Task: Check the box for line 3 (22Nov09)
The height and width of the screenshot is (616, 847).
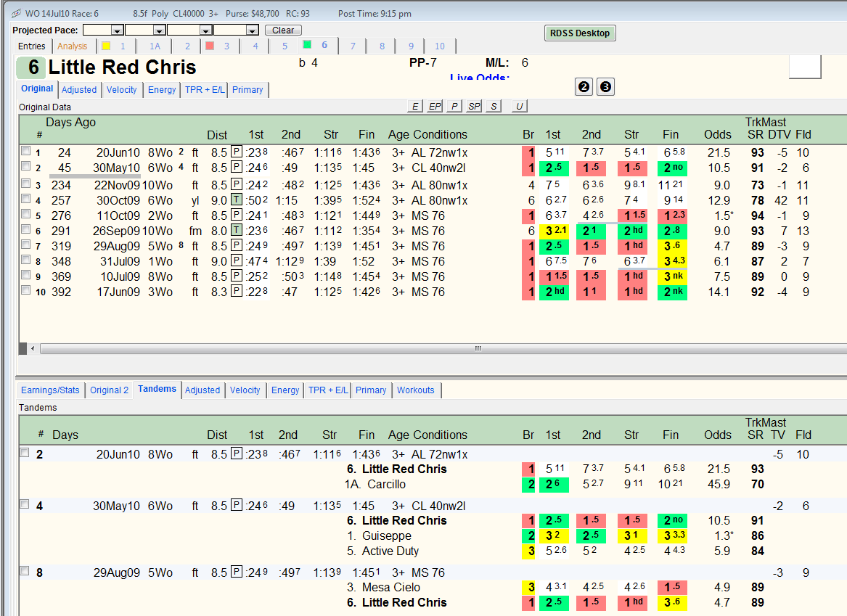Action: [25, 184]
